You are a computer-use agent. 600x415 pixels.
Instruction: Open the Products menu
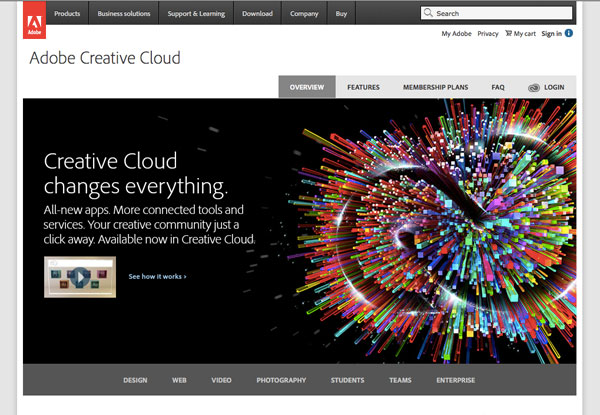(67, 13)
